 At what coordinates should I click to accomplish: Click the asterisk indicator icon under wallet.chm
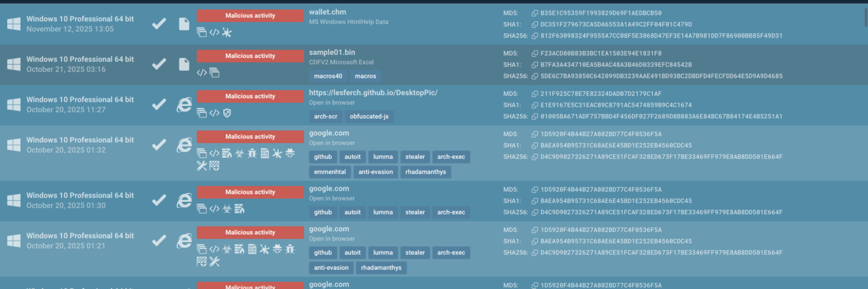(x=227, y=33)
